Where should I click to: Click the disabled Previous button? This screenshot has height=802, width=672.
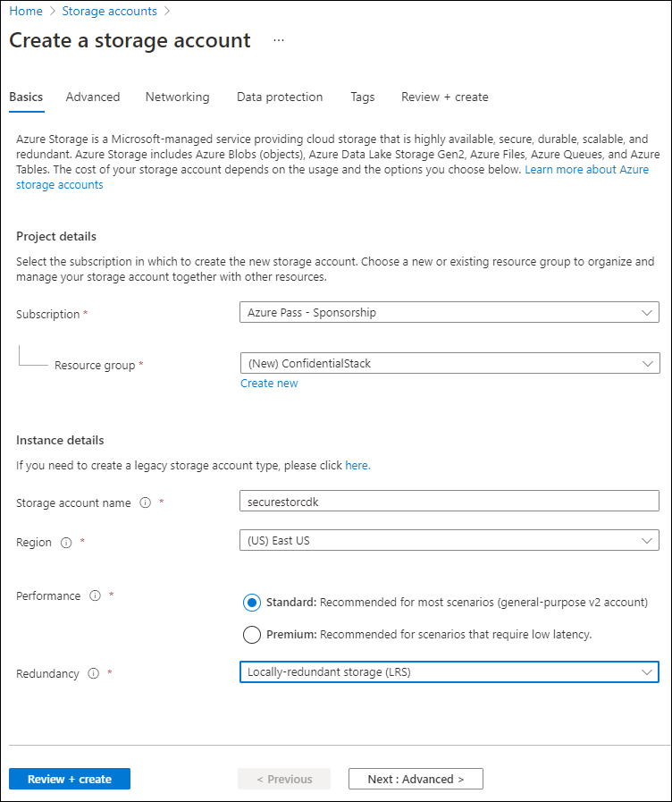pos(284,779)
